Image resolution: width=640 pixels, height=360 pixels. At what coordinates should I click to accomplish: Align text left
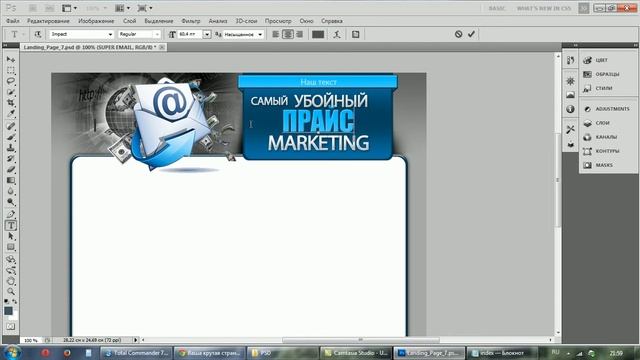tap(276, 34)
